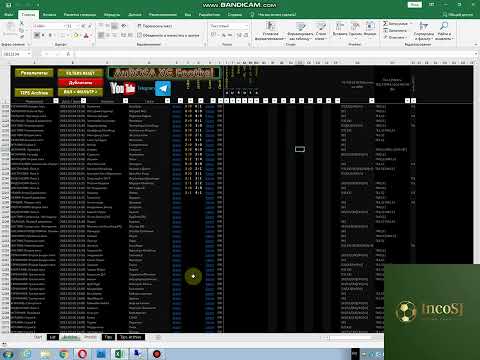Select the List sheet tab
Screen dimensions: 480x360
(52, 337)
